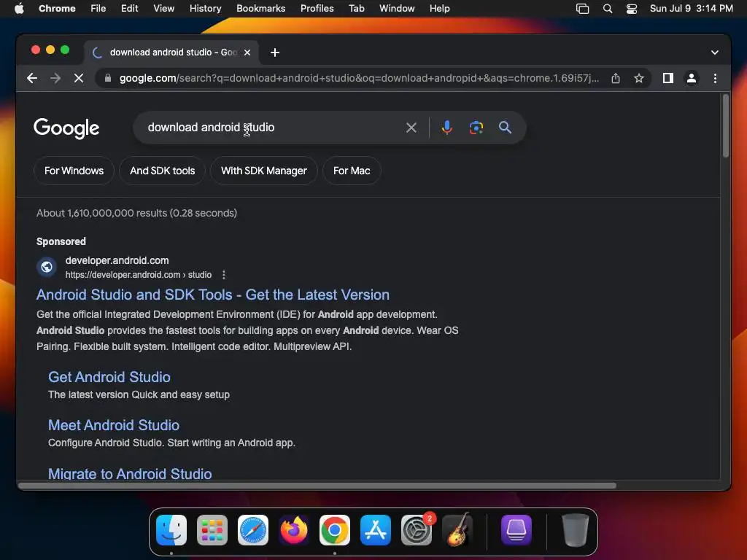
Task: Open the File menu
Action: (x=98, y=8)
